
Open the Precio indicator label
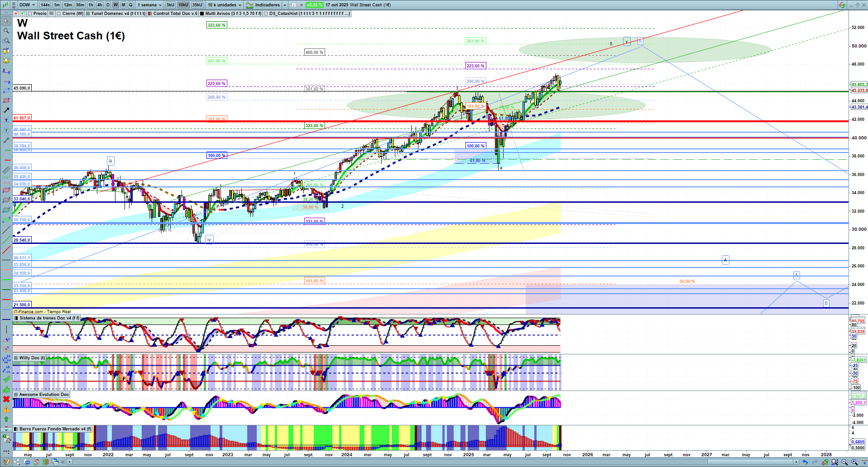pyautogui.click(x=40, y=14)
